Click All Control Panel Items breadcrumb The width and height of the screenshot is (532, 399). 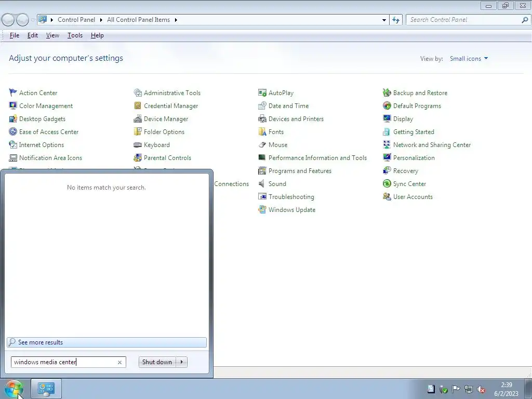[138, 20]
